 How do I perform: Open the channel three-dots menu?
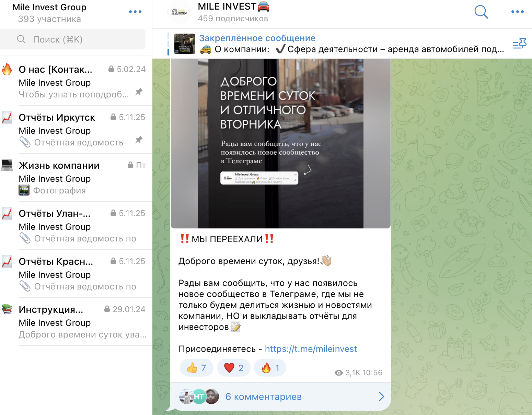tap(517, 12)
